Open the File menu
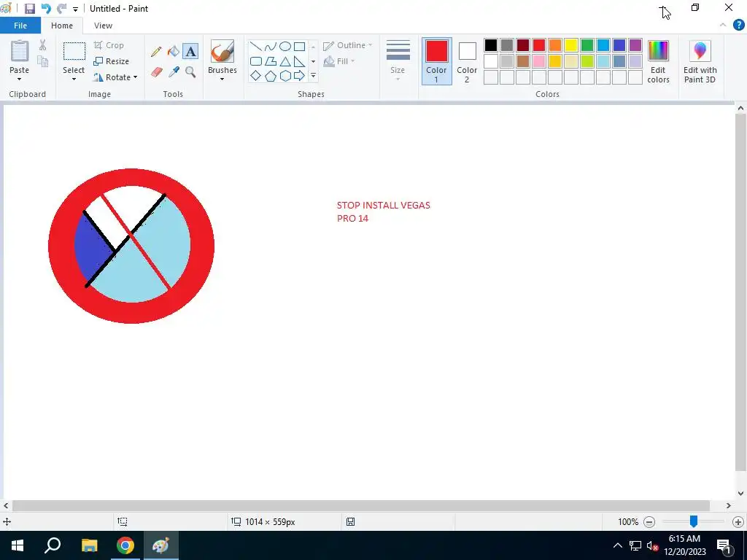The image size is (747, 560). pos(20,26)
